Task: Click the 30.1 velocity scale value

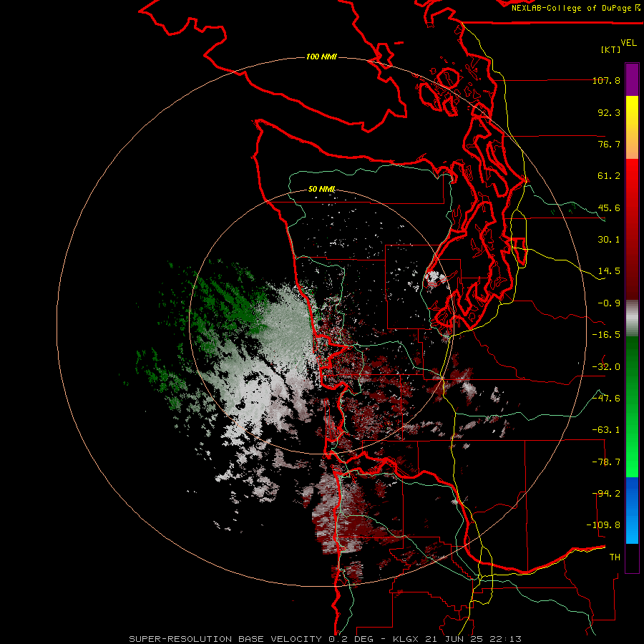Action: pyautogui.click(x=609, y=240)
